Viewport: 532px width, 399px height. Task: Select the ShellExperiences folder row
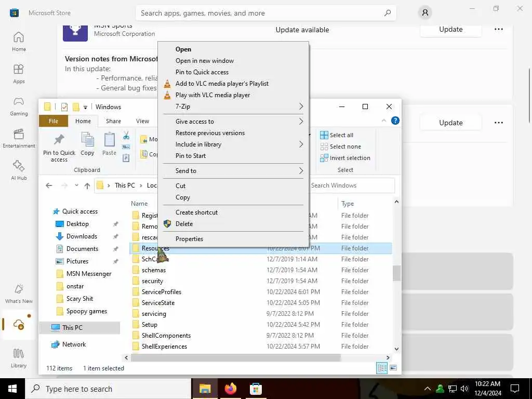261,347
